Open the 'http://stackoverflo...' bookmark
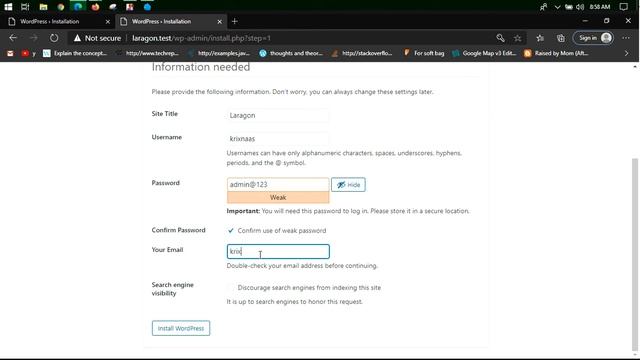Screen dimensions: 640x360 click(x=362, y=53)
